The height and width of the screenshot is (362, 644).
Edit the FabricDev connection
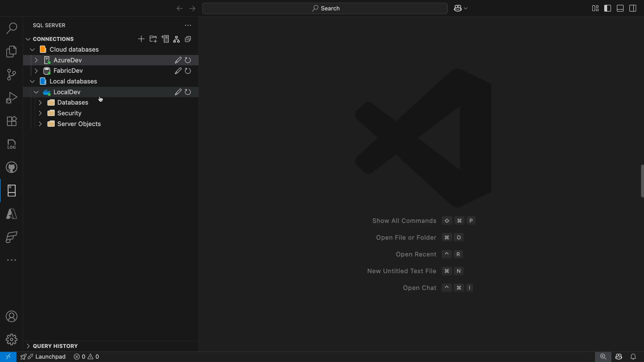(x=178, y=71)
